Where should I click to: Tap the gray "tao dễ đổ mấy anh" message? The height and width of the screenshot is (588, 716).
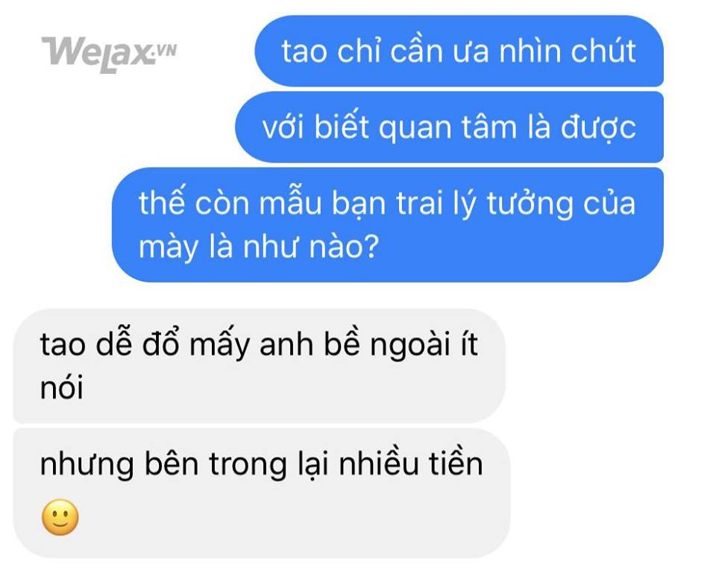[260, 366]
